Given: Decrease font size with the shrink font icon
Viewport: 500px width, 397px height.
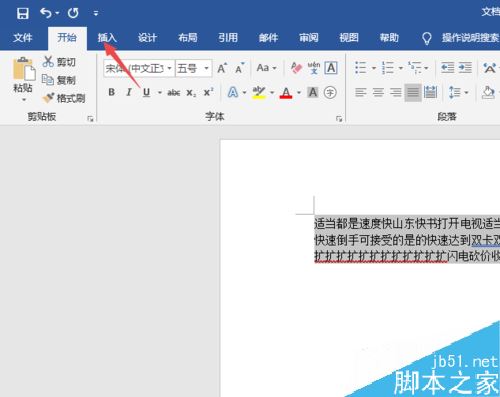Looking at the screenshot, I should point(239,68).
